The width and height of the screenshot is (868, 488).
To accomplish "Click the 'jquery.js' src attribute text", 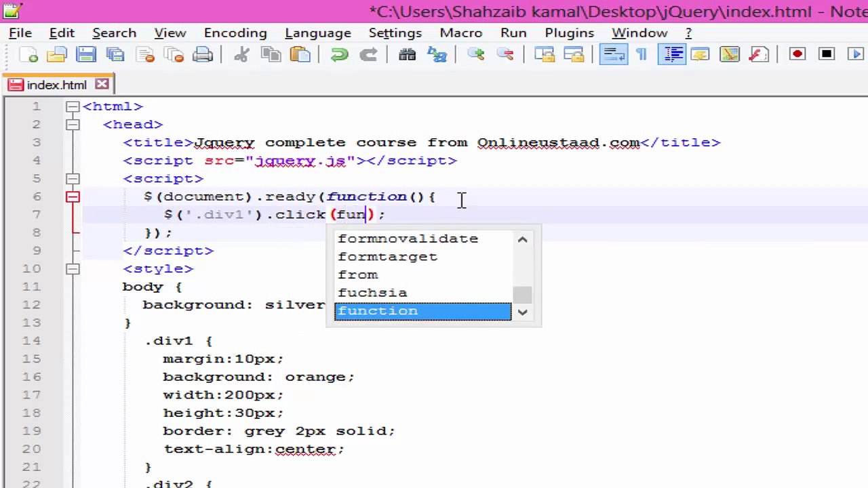I will pyautogui.click(x=300, y=161).
